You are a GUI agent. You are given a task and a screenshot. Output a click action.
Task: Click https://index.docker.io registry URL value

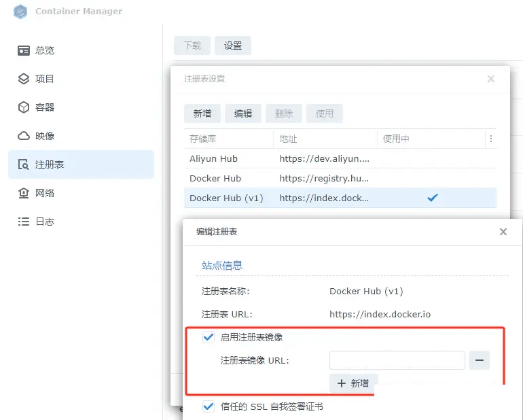[380, 314]
